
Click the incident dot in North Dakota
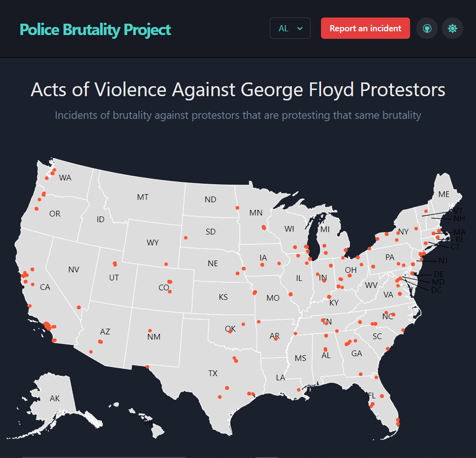tap(238, 208)
